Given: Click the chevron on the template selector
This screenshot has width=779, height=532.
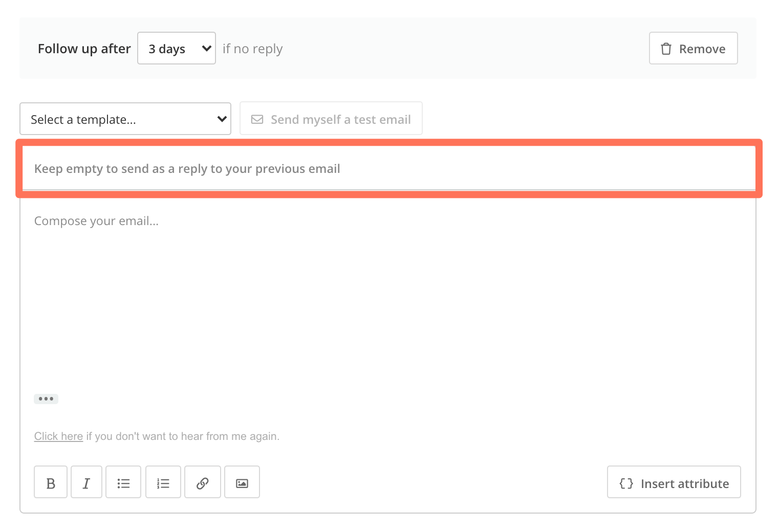Looking at the screenshot, I should click(x=221, y=119).
